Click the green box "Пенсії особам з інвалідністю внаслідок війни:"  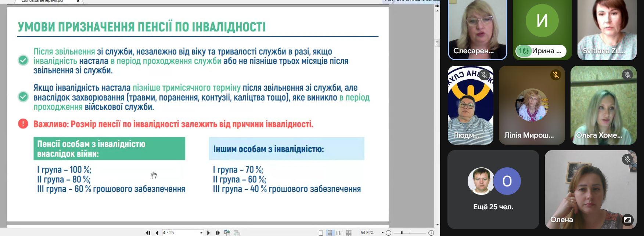[109, 149]
